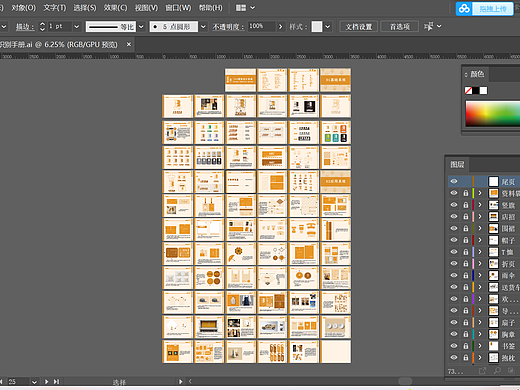Hide the 抱枕 layer

tap(454, 358)
